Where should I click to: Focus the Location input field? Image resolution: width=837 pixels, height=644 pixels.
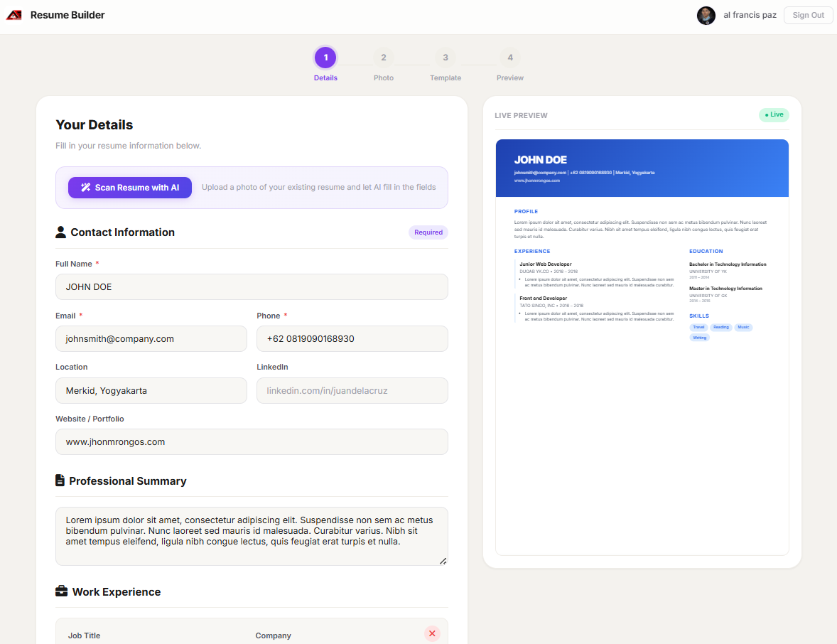click(x=151, y=390)
